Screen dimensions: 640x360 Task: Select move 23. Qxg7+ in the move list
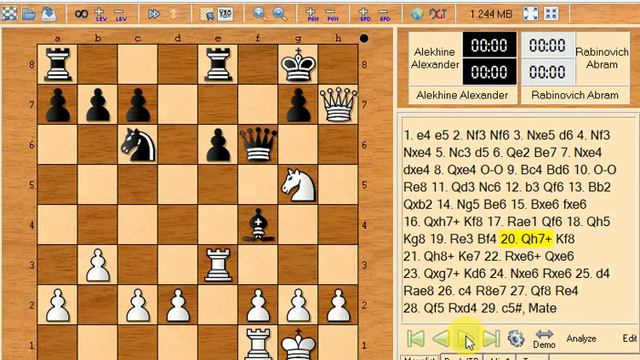coord(432,273)
